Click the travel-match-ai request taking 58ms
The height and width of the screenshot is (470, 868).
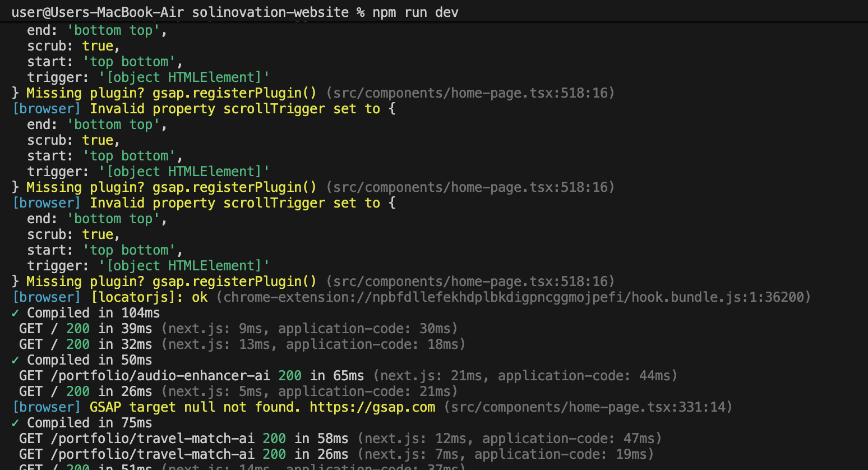point(184,439)
